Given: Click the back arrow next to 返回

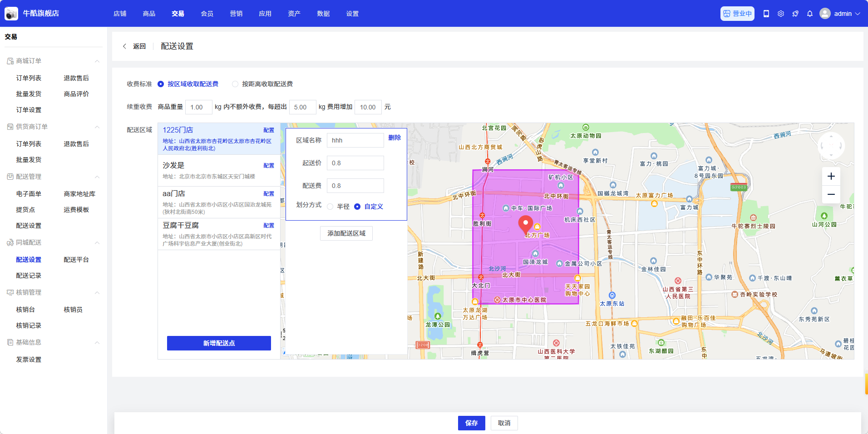Looking at the screenshot, I should [x=124, y=46].
